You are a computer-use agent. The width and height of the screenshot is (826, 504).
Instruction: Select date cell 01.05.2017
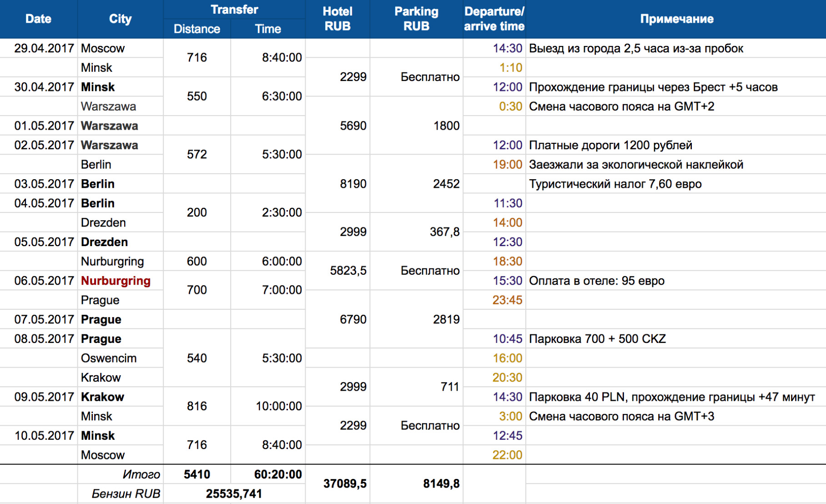(x=39, y=126)
